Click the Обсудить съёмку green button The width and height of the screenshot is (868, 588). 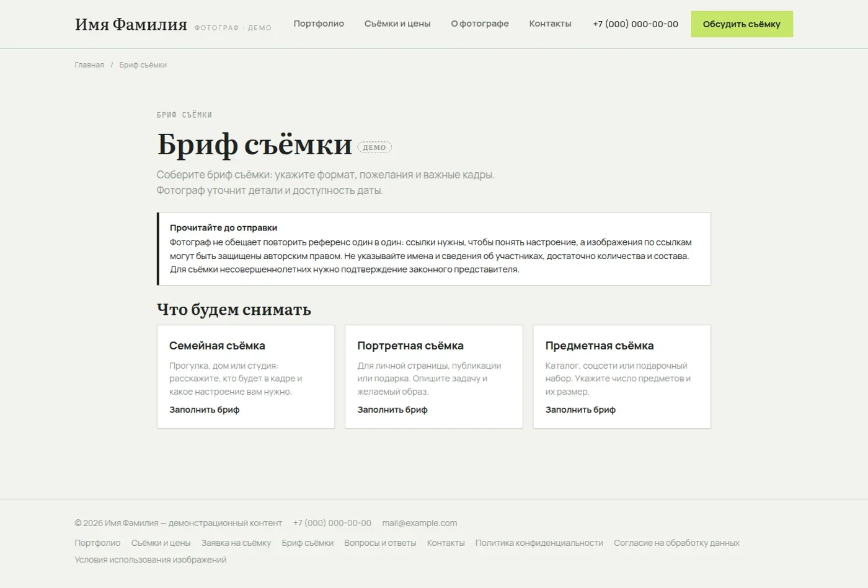(742, 24)
